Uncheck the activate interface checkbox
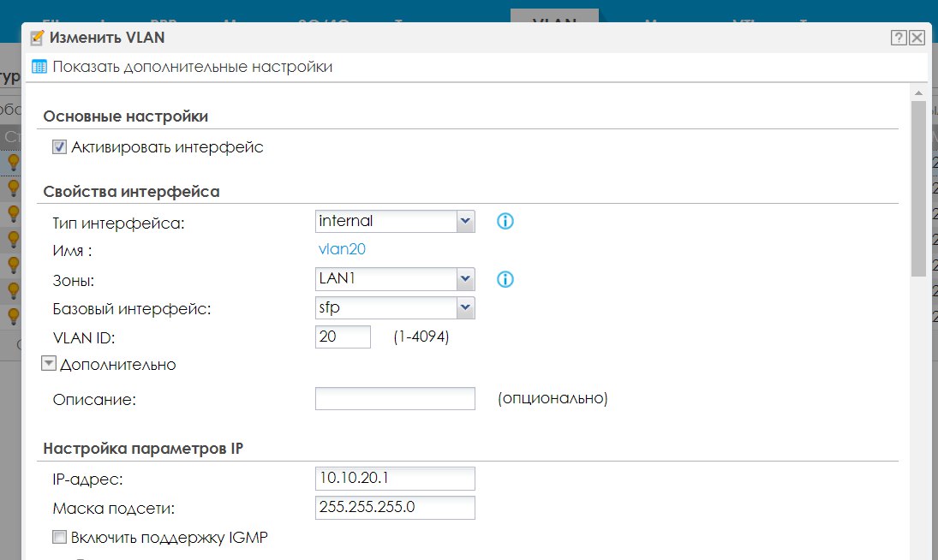The height and width of the screenshot is (560, 938). (59, 147)
